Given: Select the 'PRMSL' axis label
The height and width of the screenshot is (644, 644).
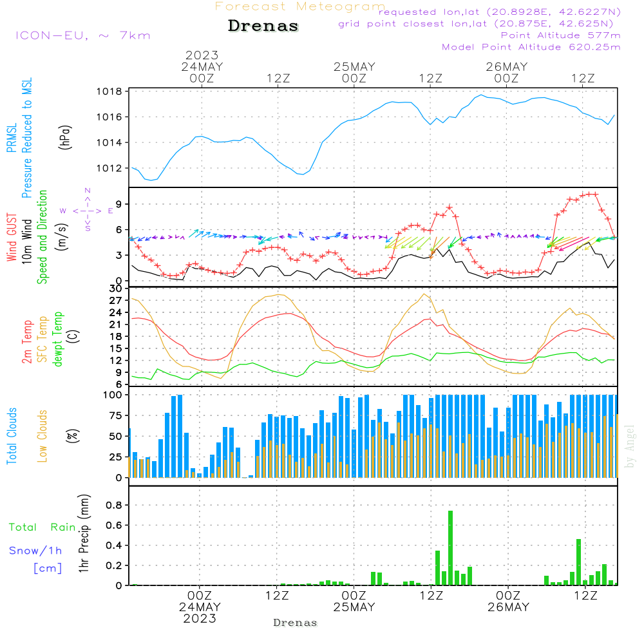Looking at the screenshot, I should (12, 138).
